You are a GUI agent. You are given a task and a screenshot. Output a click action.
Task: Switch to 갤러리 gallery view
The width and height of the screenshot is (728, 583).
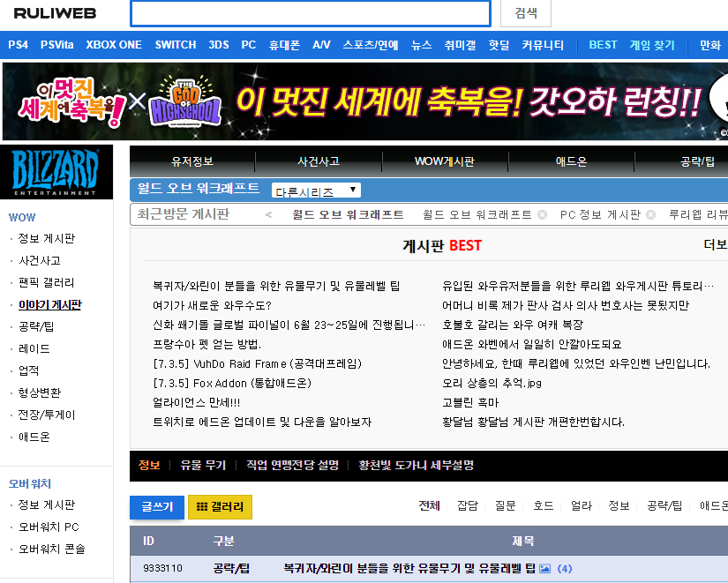click(220, 507)
